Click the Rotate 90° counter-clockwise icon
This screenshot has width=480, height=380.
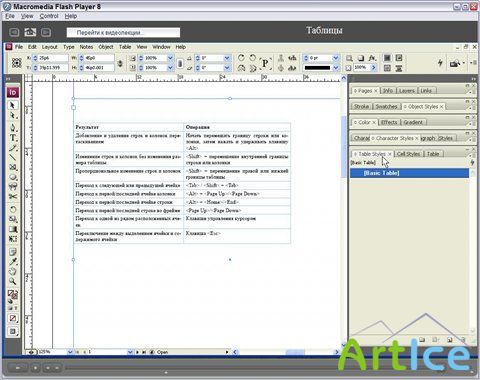click(x=253, y=58)
